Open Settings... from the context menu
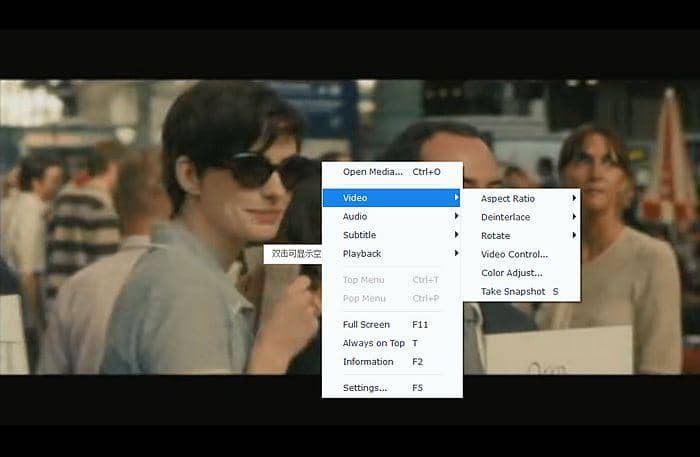Image resolution: width=700 pixels, height=457 pixels. click(x=392, y=388)
